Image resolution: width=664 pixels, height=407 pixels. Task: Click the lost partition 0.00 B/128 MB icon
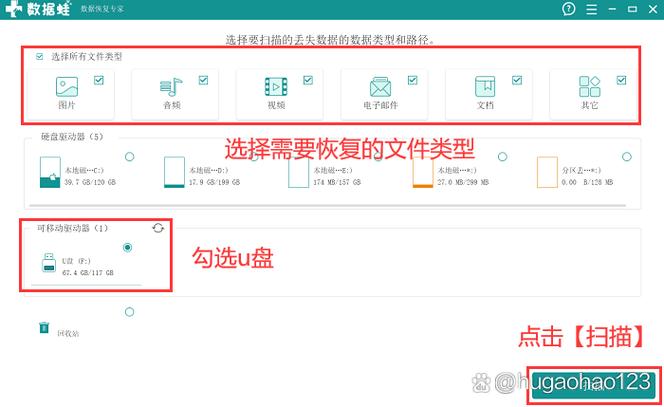pos(547,172)
